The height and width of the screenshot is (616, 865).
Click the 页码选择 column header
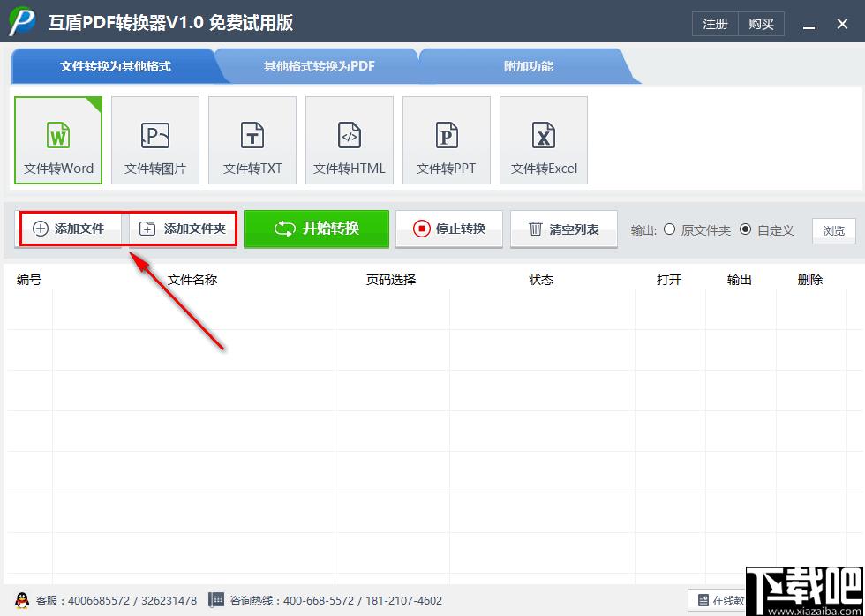point(391,280)
